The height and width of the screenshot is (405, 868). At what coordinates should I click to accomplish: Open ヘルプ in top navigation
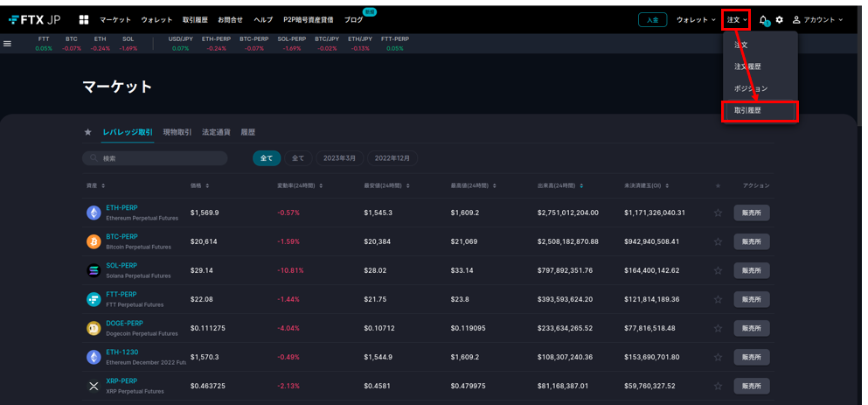(x=263, y=20)
